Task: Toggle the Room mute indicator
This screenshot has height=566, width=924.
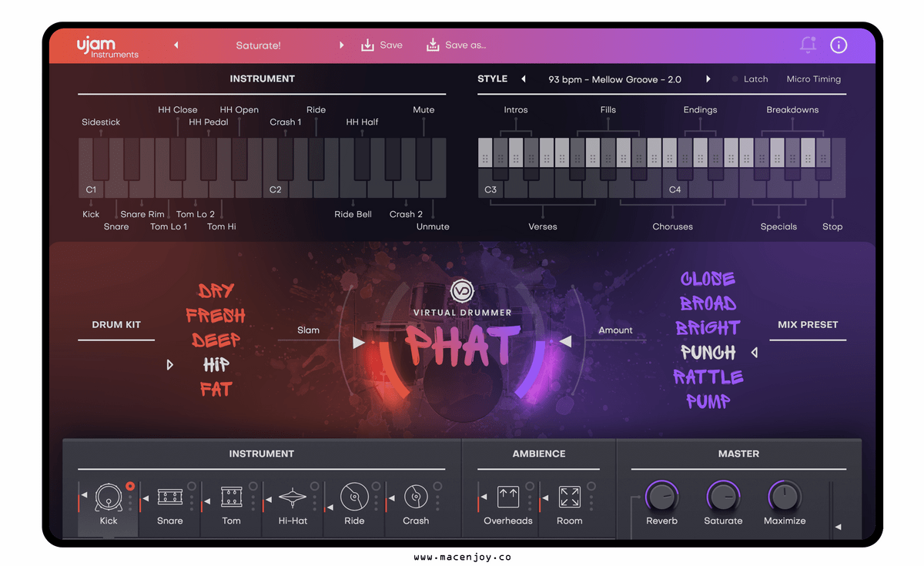Action: point(592,486)
